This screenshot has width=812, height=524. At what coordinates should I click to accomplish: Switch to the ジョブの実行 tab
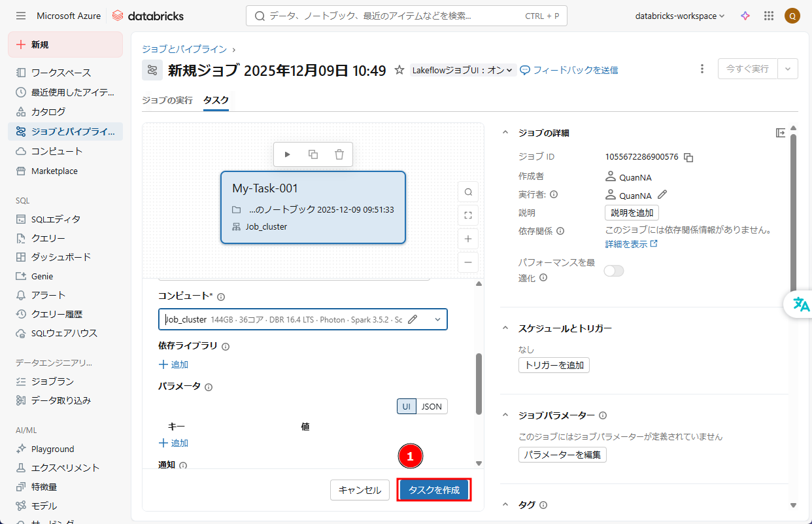[x=167, y=100]
